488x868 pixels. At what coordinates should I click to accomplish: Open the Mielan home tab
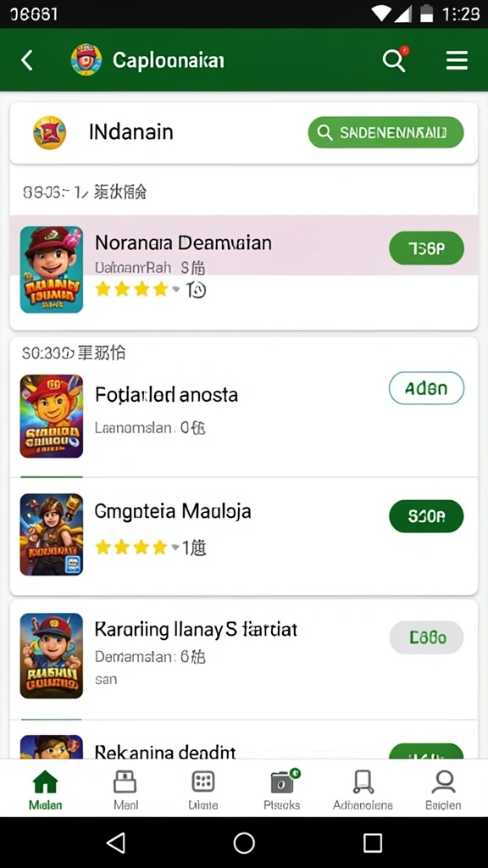46,789
